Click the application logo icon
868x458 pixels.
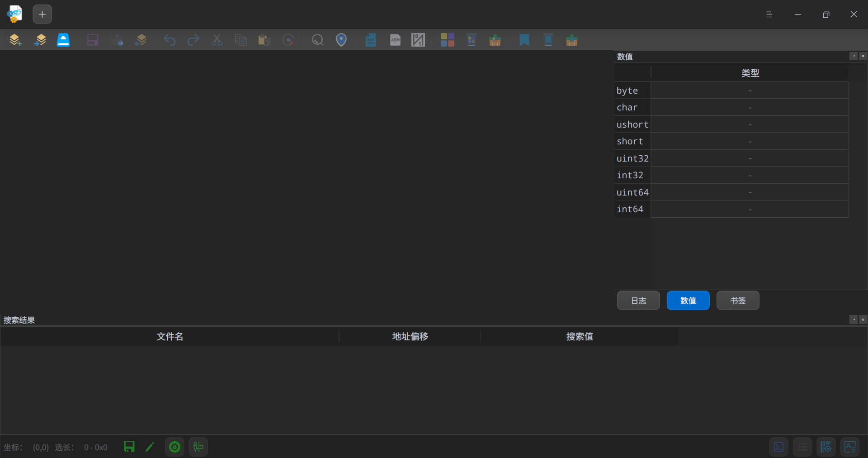click(x=15, y=14)
